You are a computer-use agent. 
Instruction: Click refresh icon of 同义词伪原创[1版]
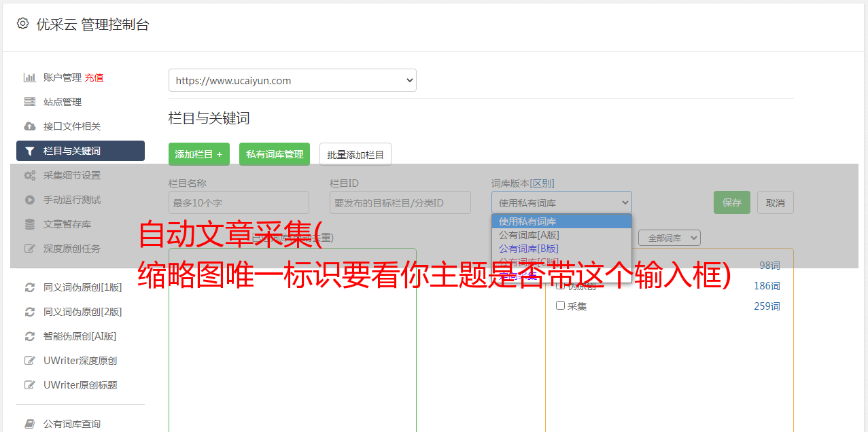click(30, 287)
